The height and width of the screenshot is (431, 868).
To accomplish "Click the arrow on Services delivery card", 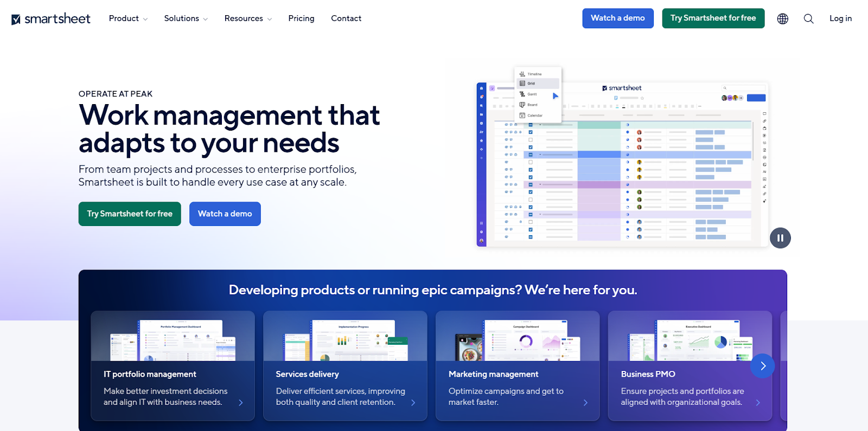I will [x=413, y=403].
